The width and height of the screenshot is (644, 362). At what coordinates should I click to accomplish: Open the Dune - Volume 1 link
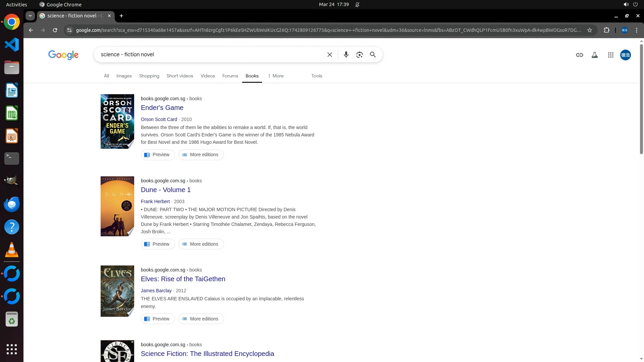pyautogui.click(x=165, y=190)
